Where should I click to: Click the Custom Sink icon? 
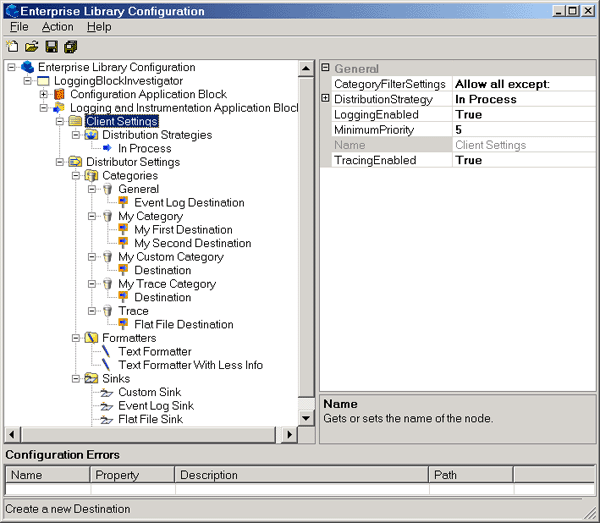107,393
